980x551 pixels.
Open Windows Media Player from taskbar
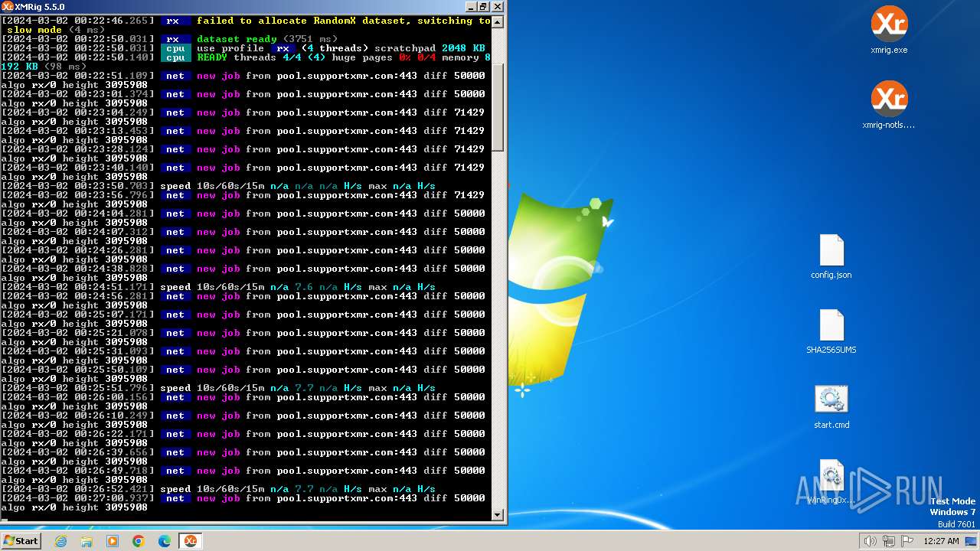113,541
